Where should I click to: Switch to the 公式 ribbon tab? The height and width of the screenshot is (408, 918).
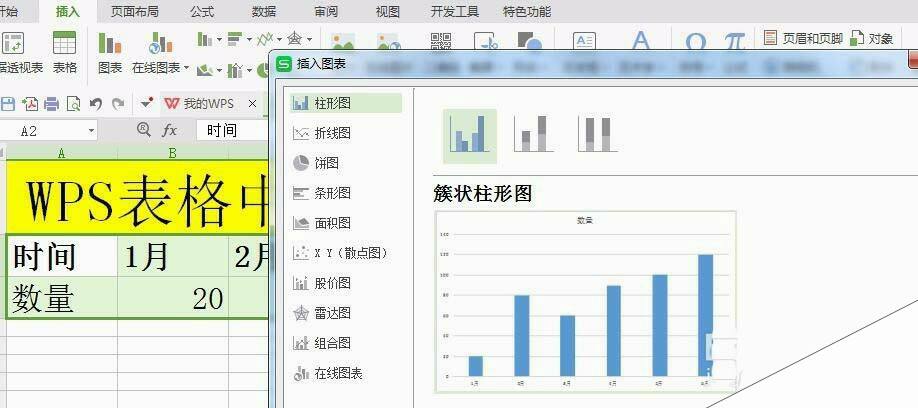point(202,11)
